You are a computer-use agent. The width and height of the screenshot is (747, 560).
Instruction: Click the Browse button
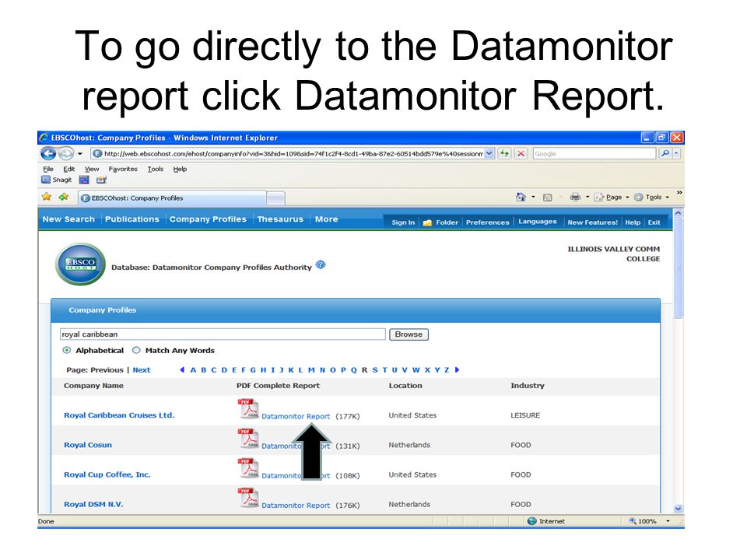click(x=409, y=334)
